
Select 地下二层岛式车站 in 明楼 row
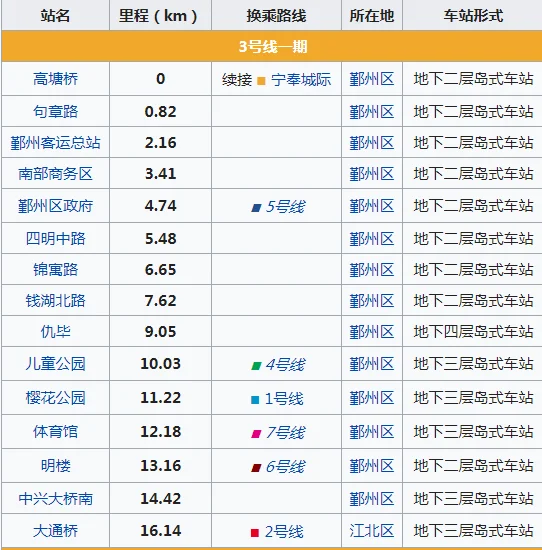tap(473, 466)
